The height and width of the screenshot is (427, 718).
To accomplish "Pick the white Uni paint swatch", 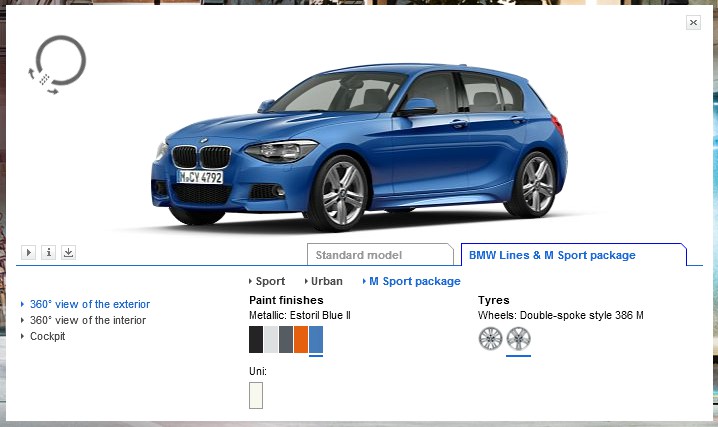I will point(256,395).
